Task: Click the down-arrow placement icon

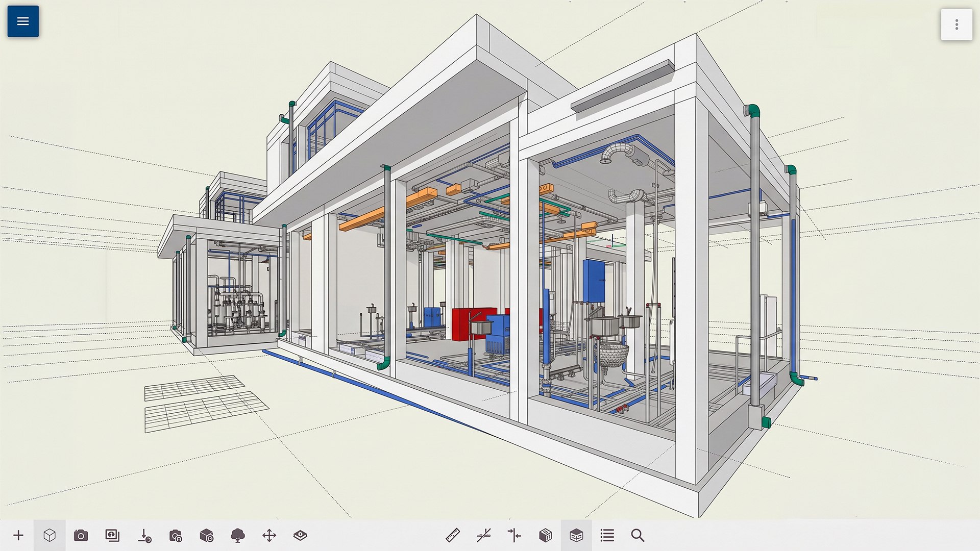Action: pyautogui.click(x=144, y=535)
